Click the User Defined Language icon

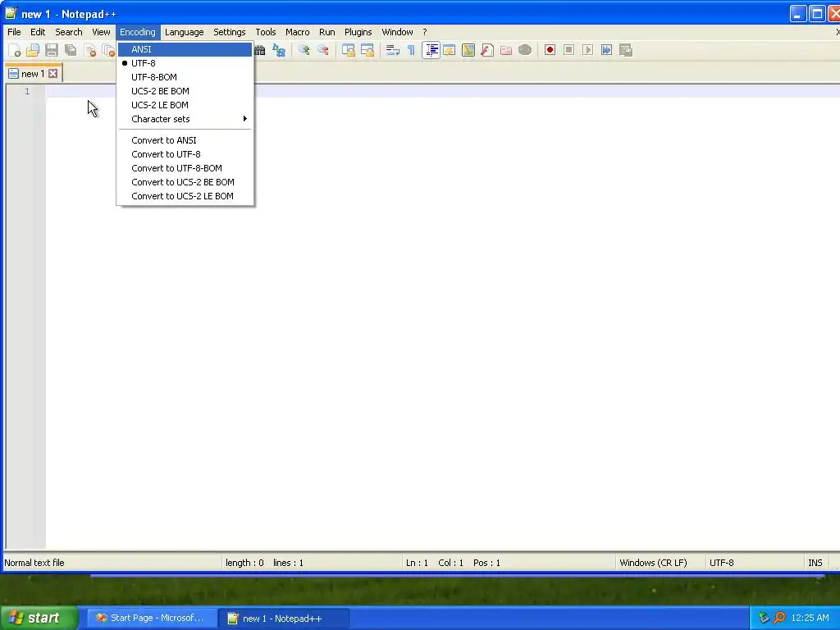click(449, 50)
